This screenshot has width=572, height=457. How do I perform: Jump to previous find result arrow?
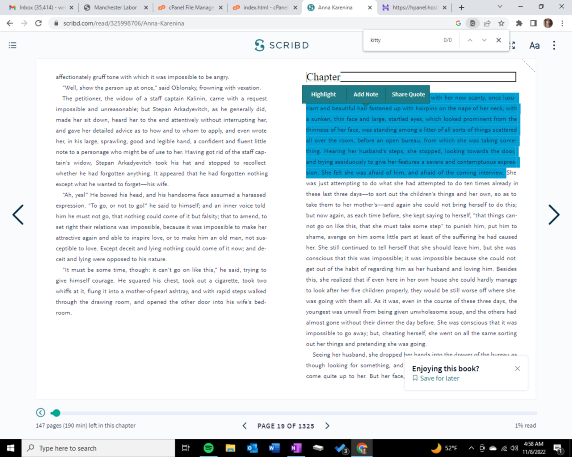point(470,40)
